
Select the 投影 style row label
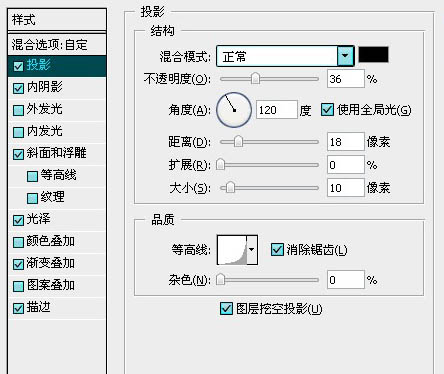39,65
